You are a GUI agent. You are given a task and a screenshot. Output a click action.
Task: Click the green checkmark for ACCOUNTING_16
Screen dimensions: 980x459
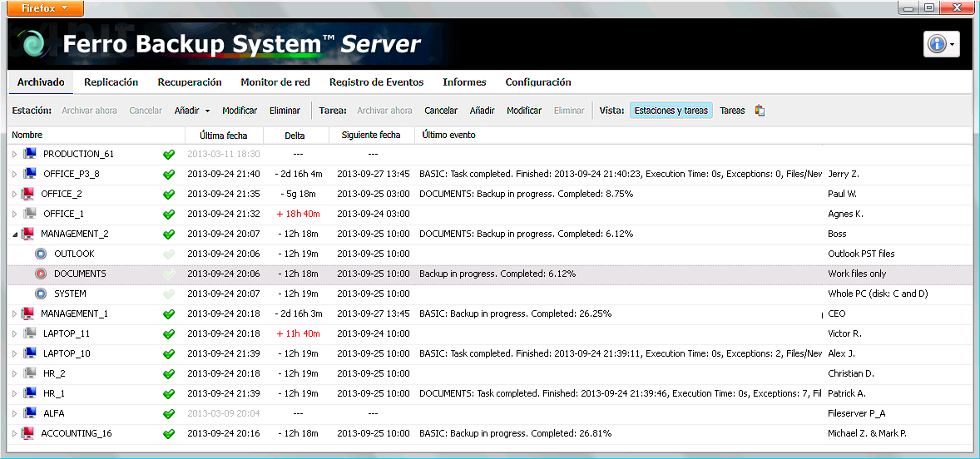tap(169, 433)
